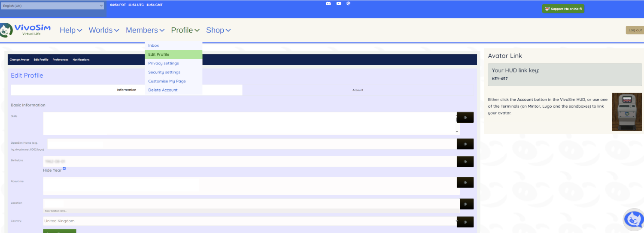644x233 pixels.
Task: Click globe privacy icon beside Birthdate field
Action: tap(465, 161)
